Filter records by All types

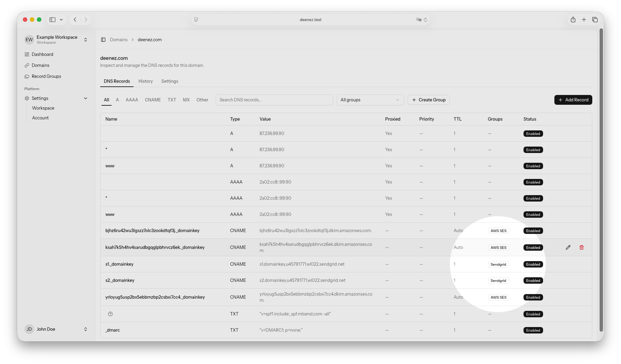(106, 100)
